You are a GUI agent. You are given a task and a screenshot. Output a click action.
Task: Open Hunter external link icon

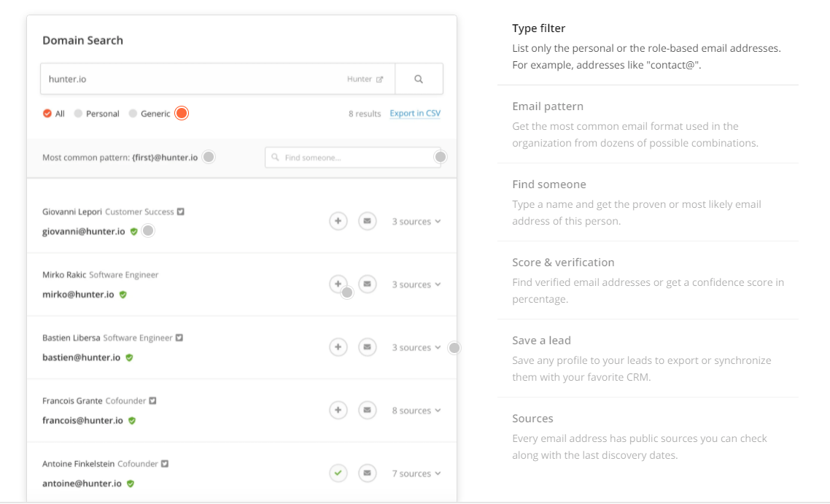click(x=379, y=80)
